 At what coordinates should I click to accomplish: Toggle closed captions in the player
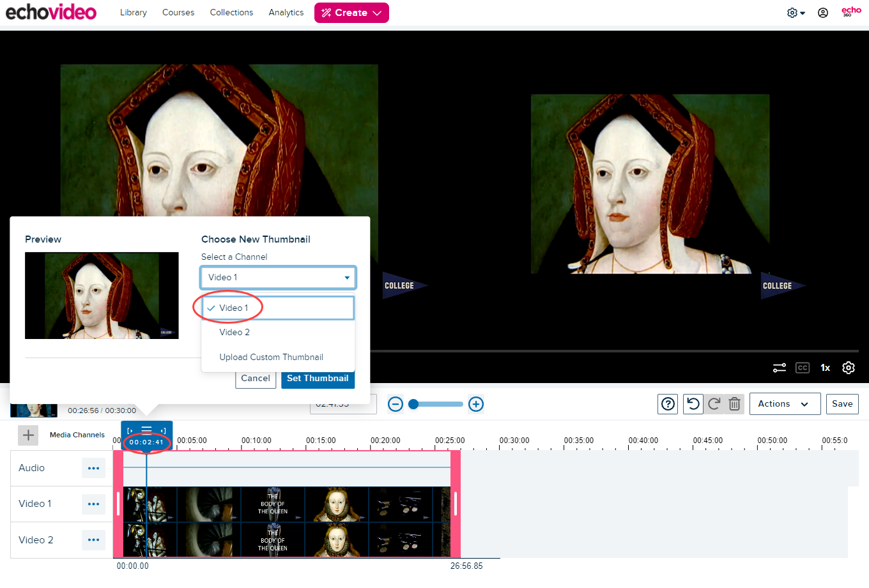[x=803, y=368]
